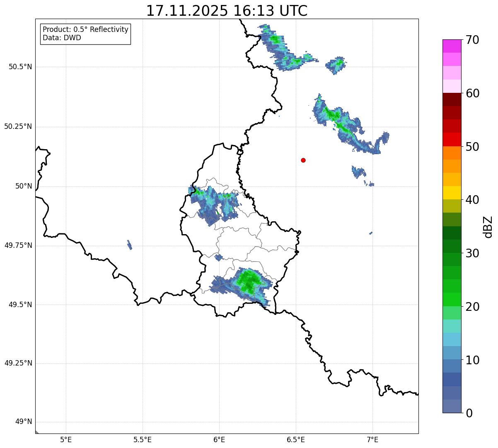Click the red radar site marker dot
The height and width of the screenshot is (448, 498).
(303, 160)
